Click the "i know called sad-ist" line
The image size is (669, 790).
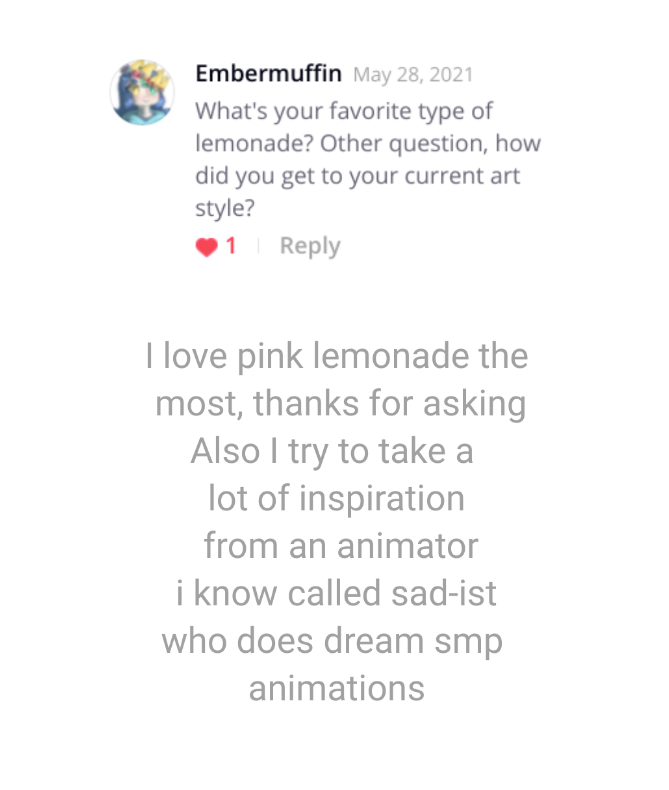tap(335, 593)
